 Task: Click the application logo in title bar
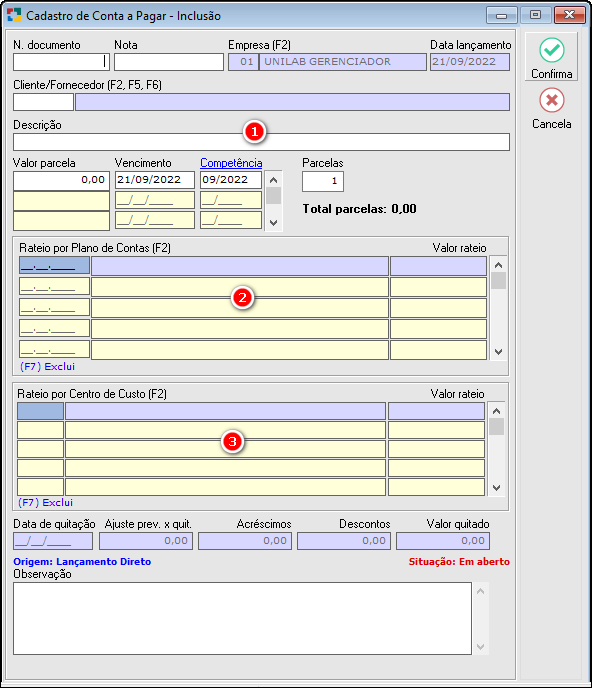tap(14, 15)
